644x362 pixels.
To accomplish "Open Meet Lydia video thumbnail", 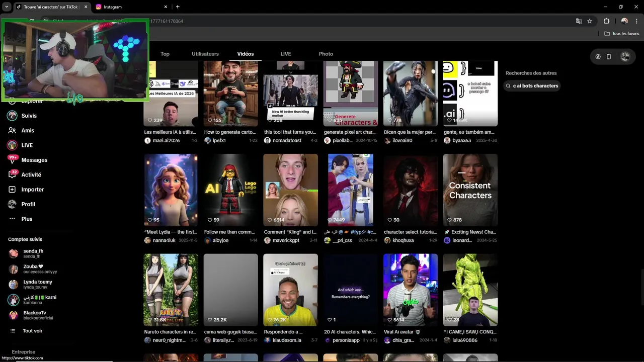I will point(171,190).
